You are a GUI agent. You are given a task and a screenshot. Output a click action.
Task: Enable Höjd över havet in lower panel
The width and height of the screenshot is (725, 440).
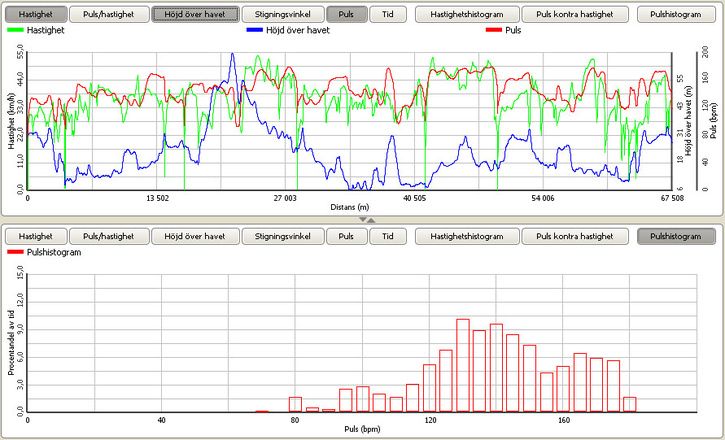tap(195, 236)
